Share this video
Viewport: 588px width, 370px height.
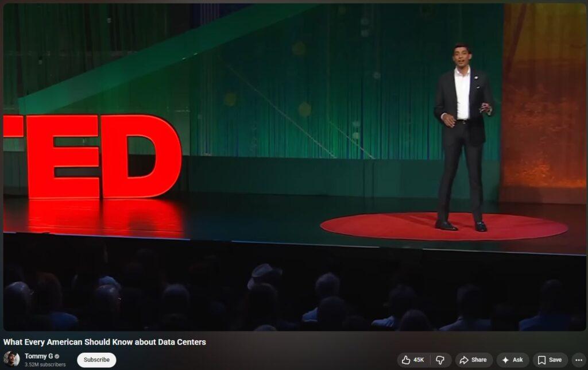(474, 360)
